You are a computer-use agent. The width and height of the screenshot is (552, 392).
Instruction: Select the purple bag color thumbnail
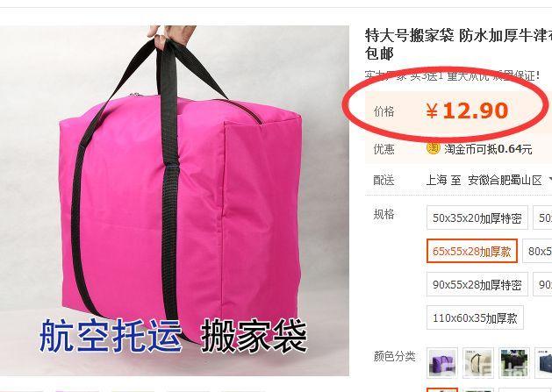[442, 363]
